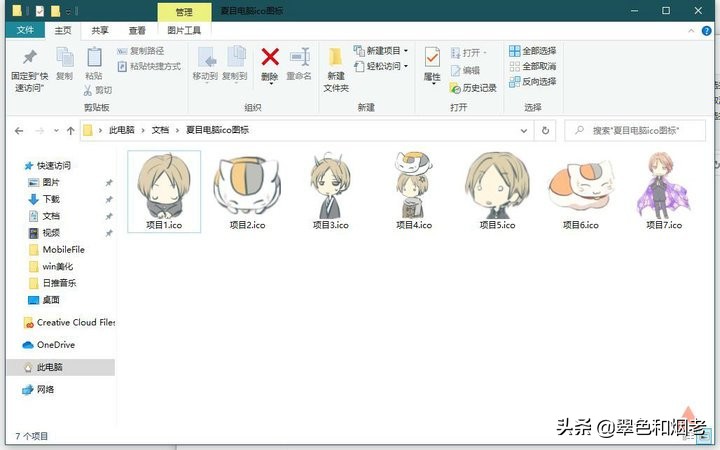Click 文档 in the address path

[x=160, y=130]
